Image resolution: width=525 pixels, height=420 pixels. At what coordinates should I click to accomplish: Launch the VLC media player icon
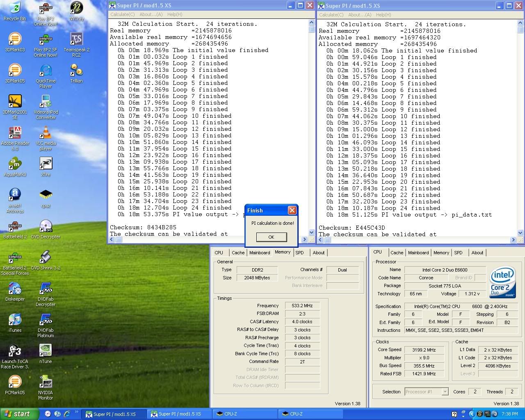coord(46,139)
